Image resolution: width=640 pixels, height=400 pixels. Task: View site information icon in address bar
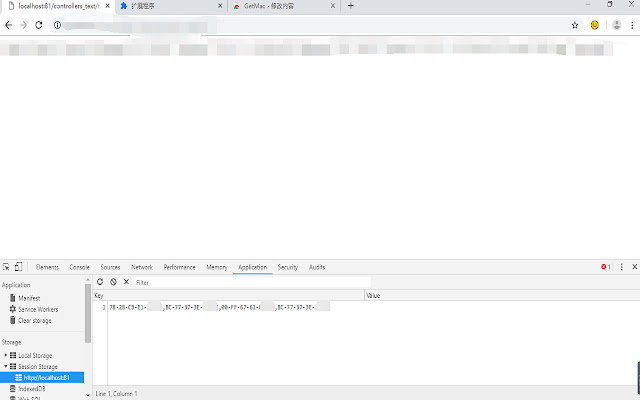pyautogui.click(x=58, y=25)
